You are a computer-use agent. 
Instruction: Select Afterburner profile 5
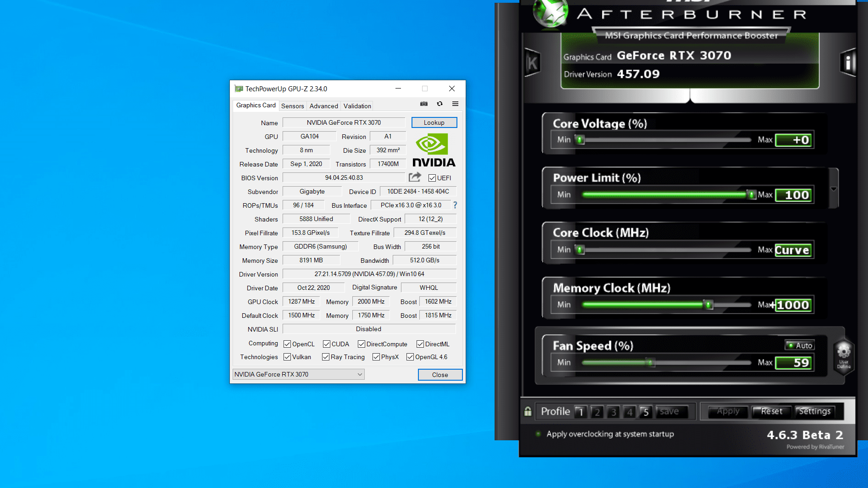click(x=645, y=412)
